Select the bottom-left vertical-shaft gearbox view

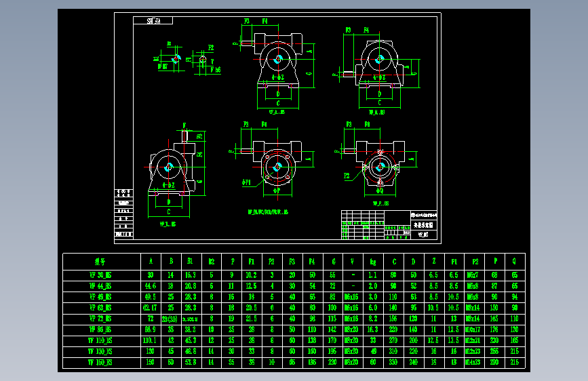click(x=174, y=174)
